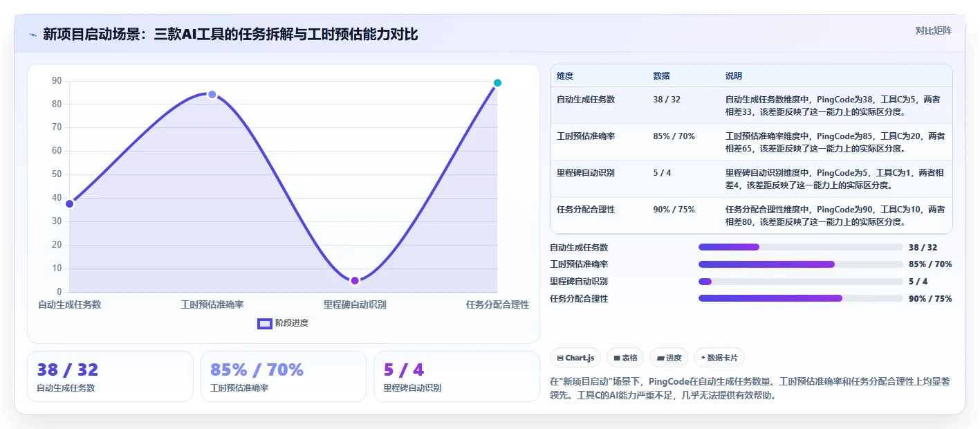Click the 任务分配合理性 progress bar

point(801,298)
